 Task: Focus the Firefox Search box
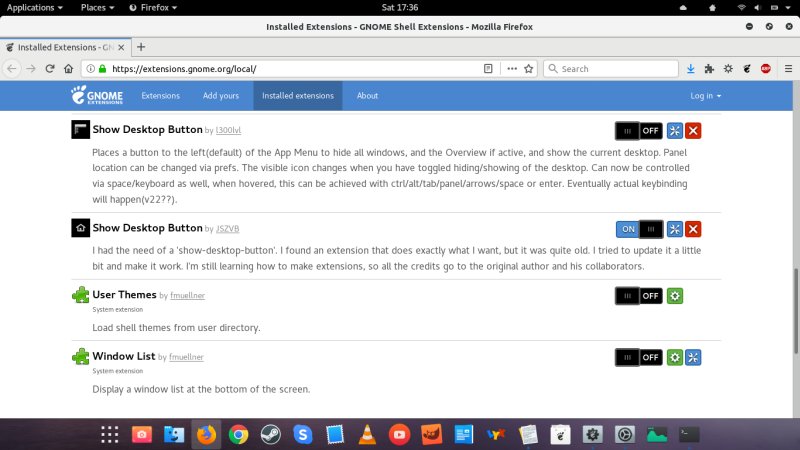(x=611, y=68)
